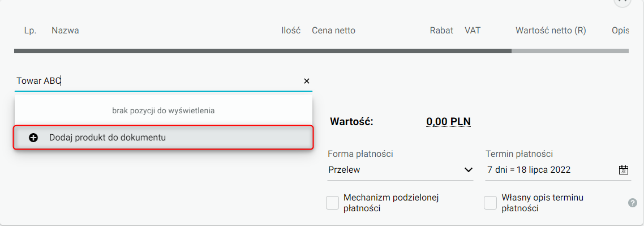
Task: Click the Nazwa column header
Action: point(65,31)
